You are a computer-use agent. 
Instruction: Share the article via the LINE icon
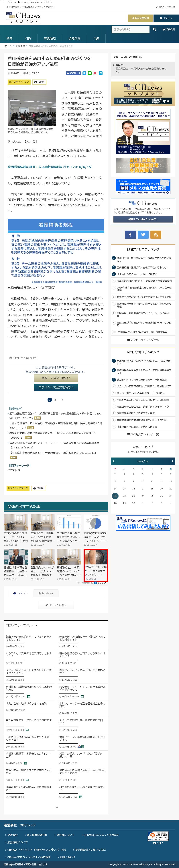pyautogui.click(x=90, y=73)
